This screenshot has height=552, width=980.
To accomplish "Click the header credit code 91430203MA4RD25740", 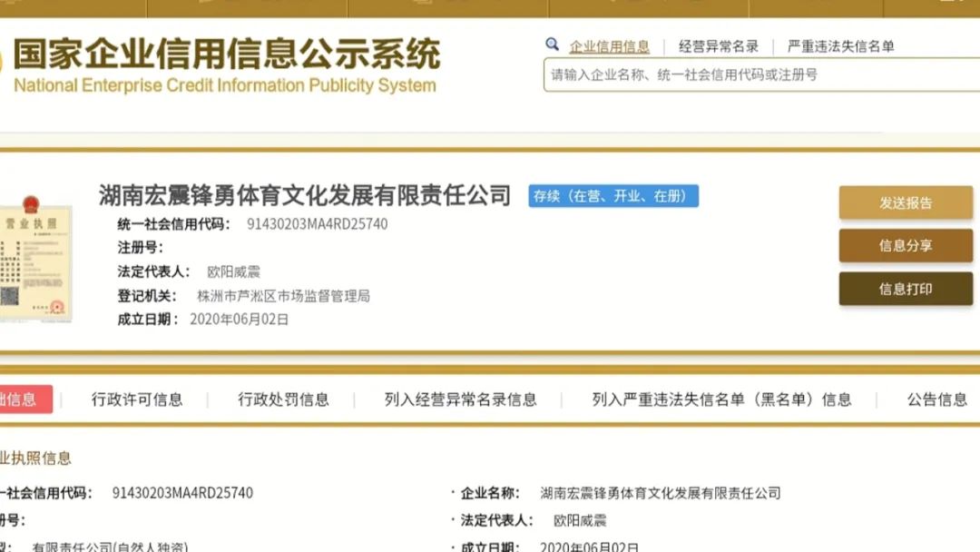I will coord(317,224).
